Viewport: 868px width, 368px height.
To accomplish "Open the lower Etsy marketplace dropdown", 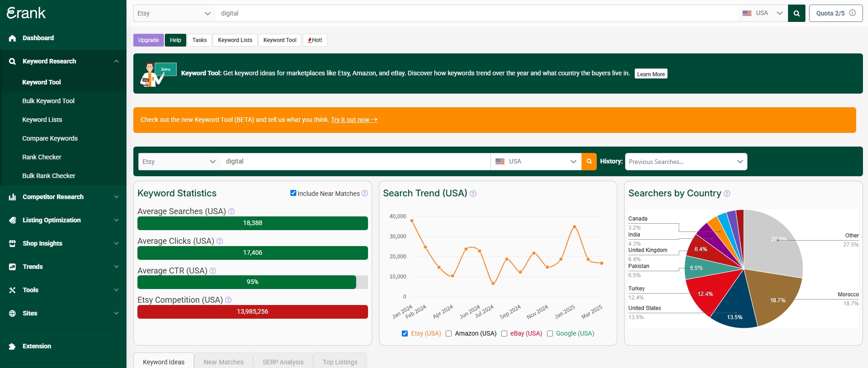I will pyautogui.click(x=179, y=162).
